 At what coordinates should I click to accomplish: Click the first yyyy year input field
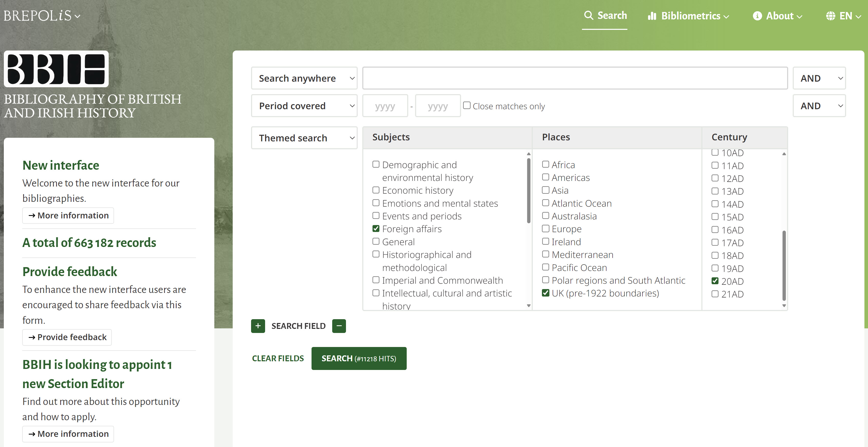(x=385, y=105)
